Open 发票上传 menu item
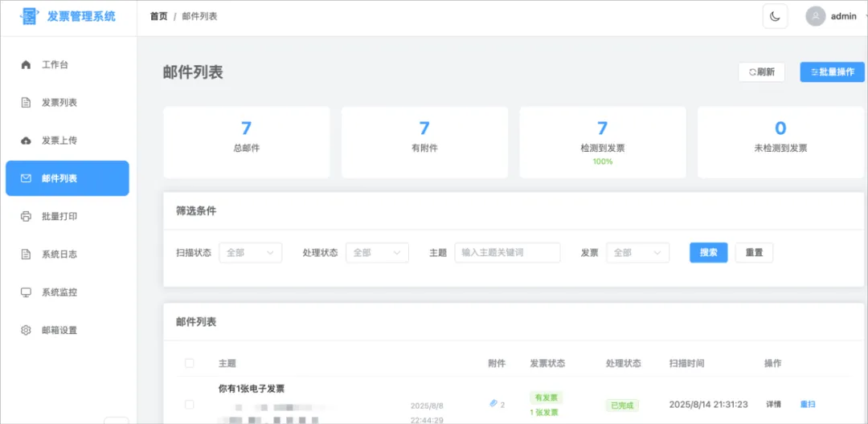868x424 pixels. click(68, 141)
